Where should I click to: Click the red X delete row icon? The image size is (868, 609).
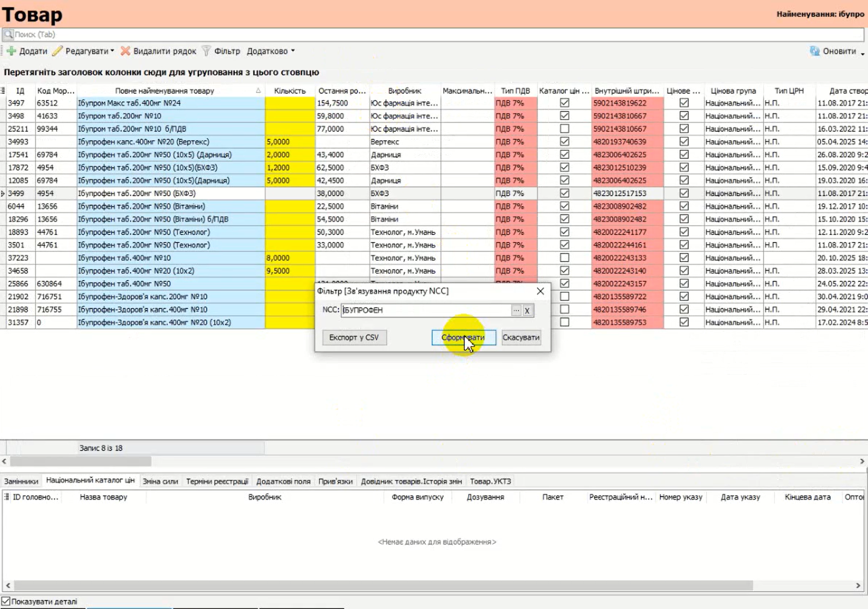point(125,51)
